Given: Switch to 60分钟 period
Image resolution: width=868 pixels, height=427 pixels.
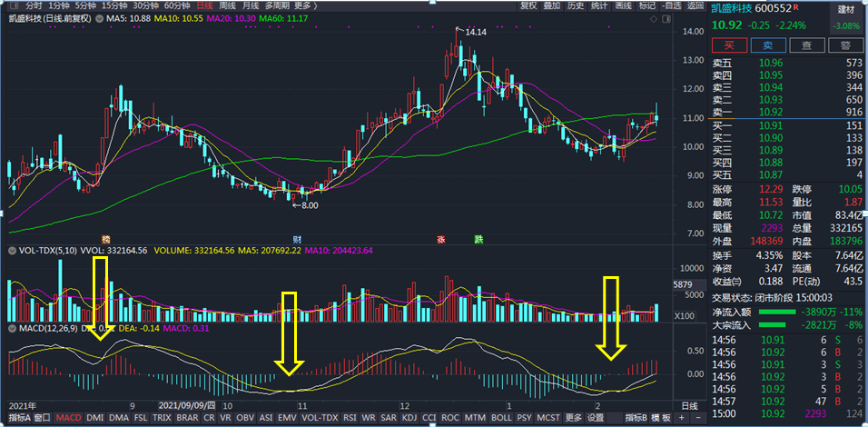Looking at the screenshot, I should [178, 6].
